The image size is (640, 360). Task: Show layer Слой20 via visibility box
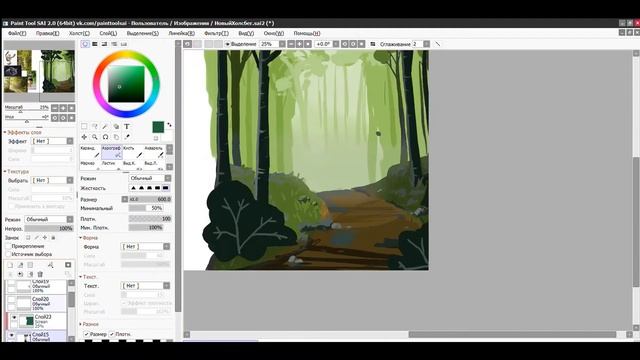pyautogui.click(x=11, y=300)
